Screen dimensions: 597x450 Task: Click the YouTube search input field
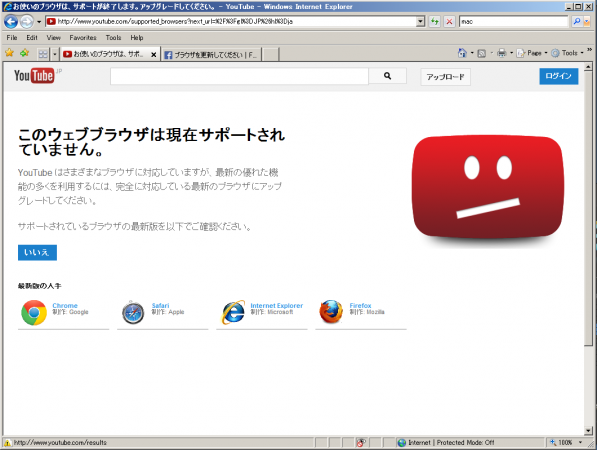pyautogui.click(x=239, y=76)
